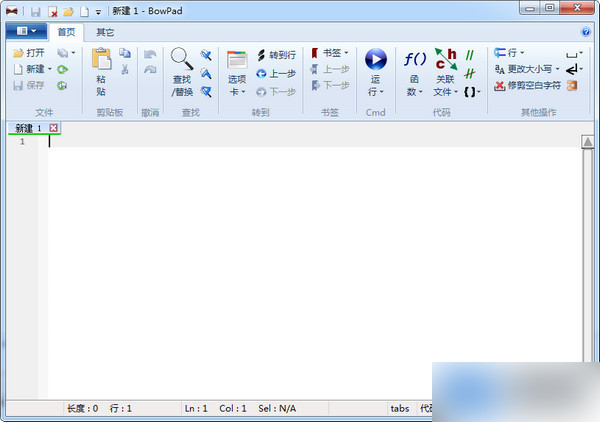The height and width of the screenshot is (422, 600).
Task: Expand the 书签 dropdown
Action: coord(330,53)
